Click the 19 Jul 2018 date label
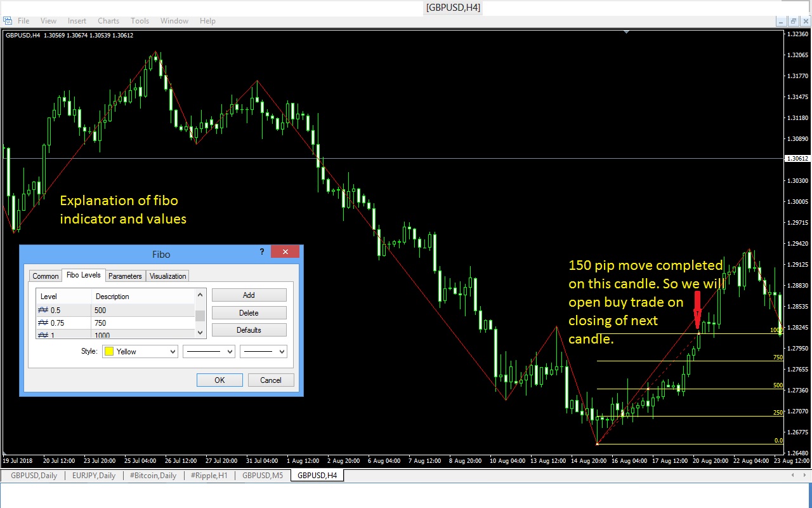The width and height of the screenshot is (812, 508). click(x=19, y=460)
